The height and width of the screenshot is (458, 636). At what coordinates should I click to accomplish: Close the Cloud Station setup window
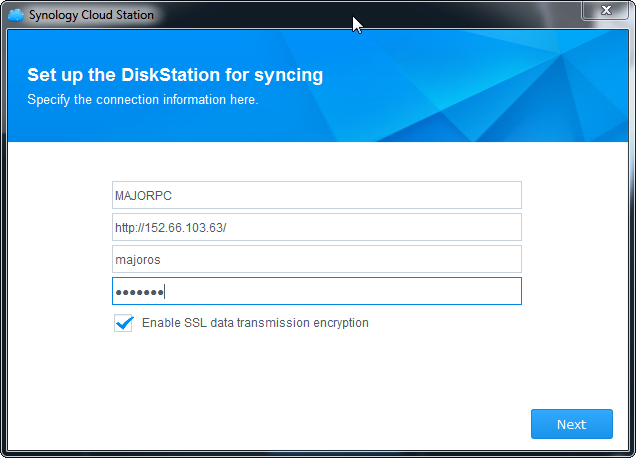tap(605, 11)
